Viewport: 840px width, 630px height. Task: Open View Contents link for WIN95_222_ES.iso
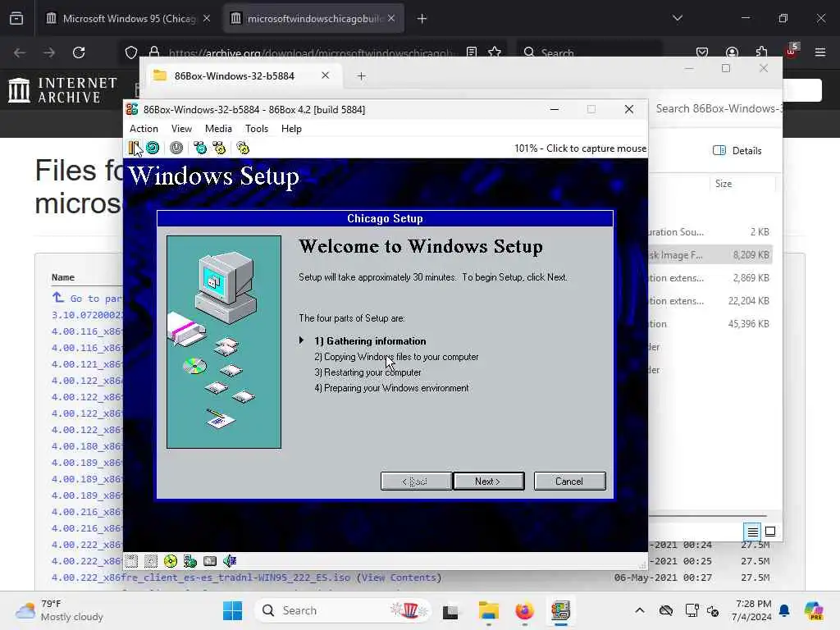(x=399, y=577)
